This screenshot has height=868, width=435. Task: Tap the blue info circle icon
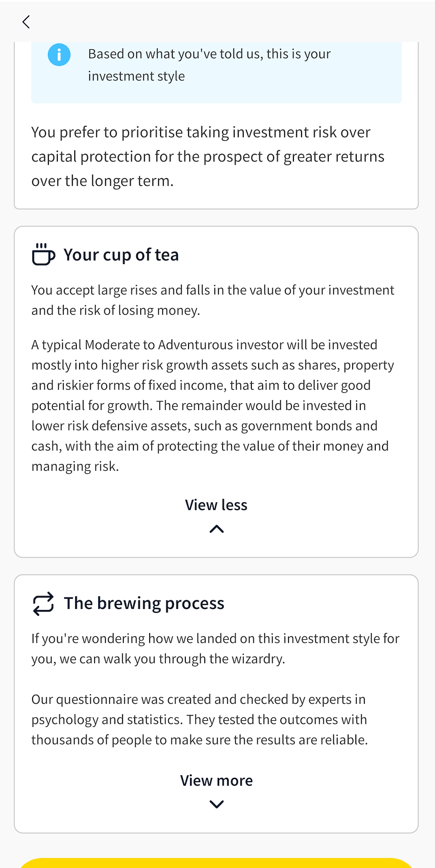click(59, 55)
